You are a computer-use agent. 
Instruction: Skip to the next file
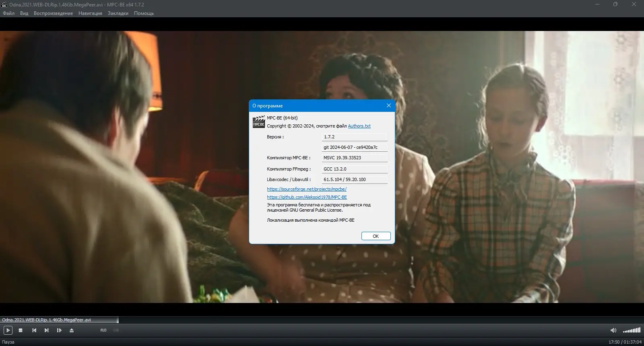click(46, 330)
